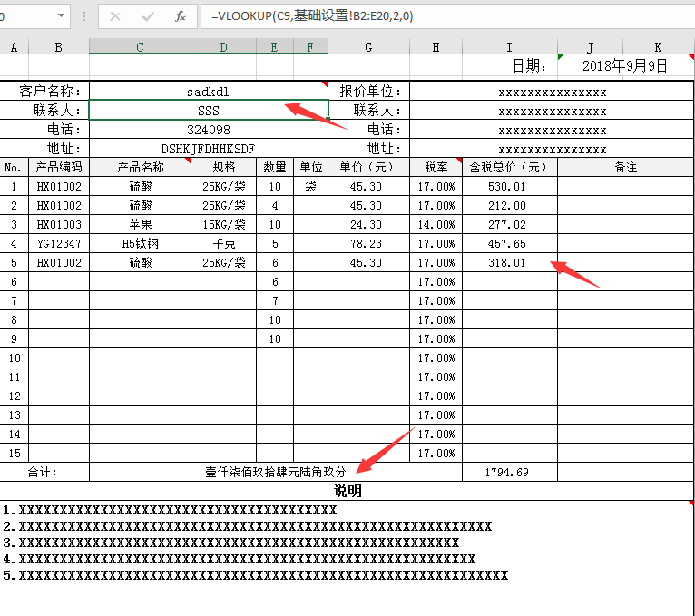Select total price 318.01 cell
The height and width of the screenshot is (616, 695).
coord(510,263)
